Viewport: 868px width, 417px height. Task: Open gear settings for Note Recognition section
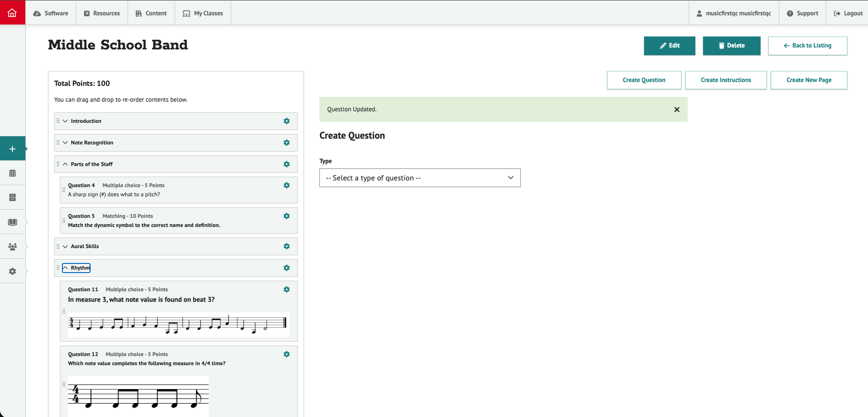(x=287, y=143)
